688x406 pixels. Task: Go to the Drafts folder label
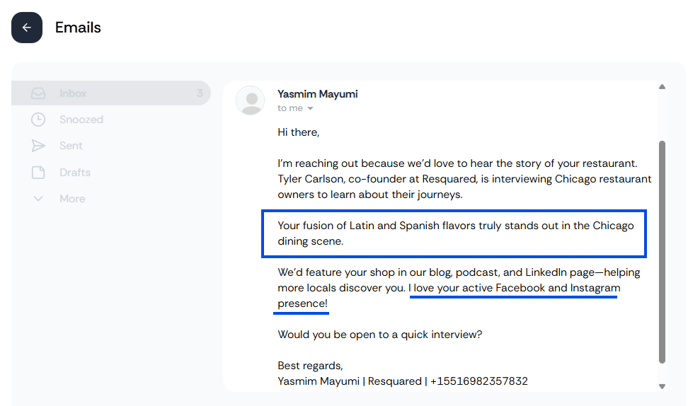coord(75,172)
